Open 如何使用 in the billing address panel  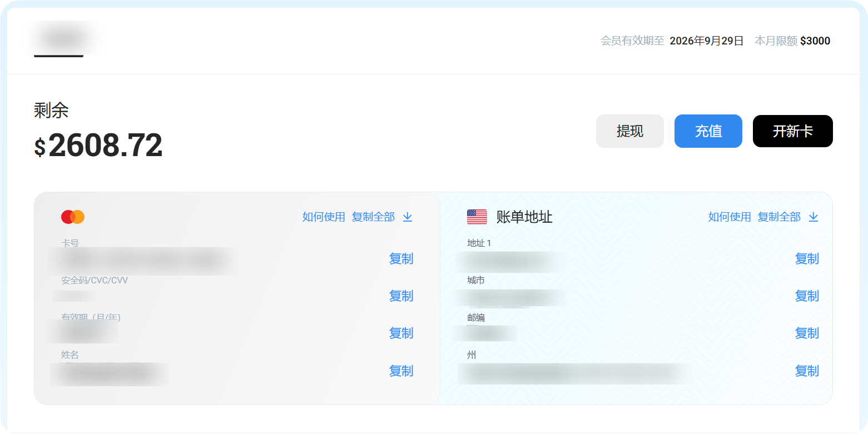[730, 217]
